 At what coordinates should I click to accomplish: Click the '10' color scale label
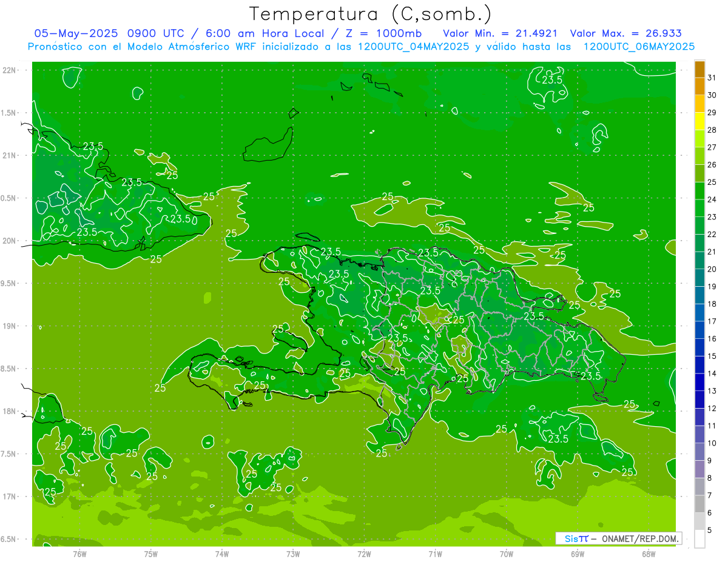coord(712,443)
